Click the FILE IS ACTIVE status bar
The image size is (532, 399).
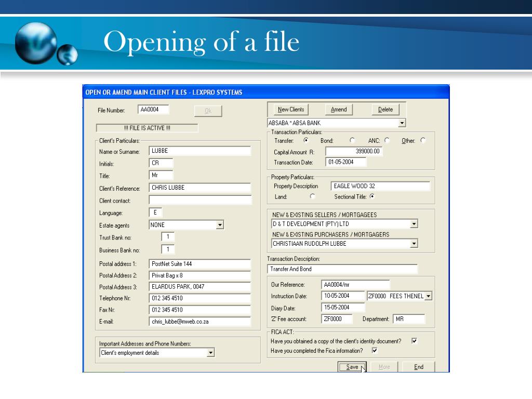(x=147, y=128)
